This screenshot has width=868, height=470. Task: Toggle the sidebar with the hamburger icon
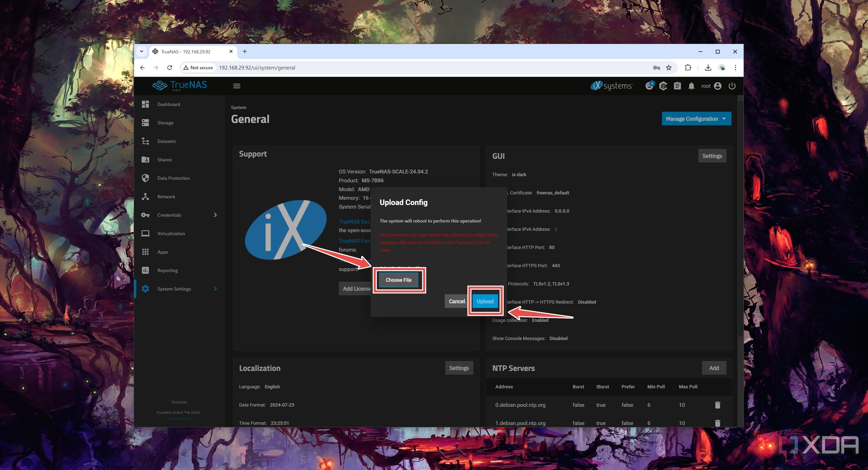[x=237, y=86]
